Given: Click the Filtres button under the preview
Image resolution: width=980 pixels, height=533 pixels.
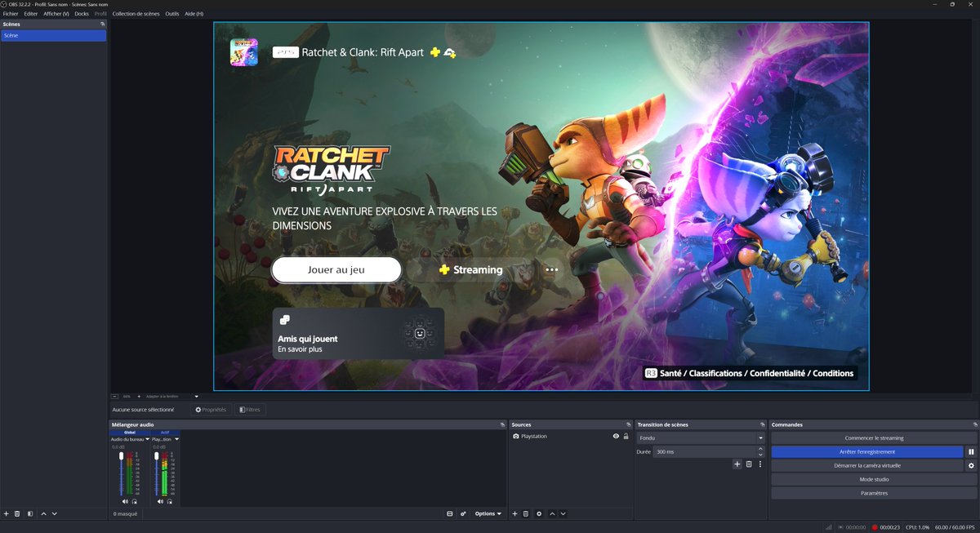Looking at the screenshot, I should pyautogui.click(x=250, y=409).
